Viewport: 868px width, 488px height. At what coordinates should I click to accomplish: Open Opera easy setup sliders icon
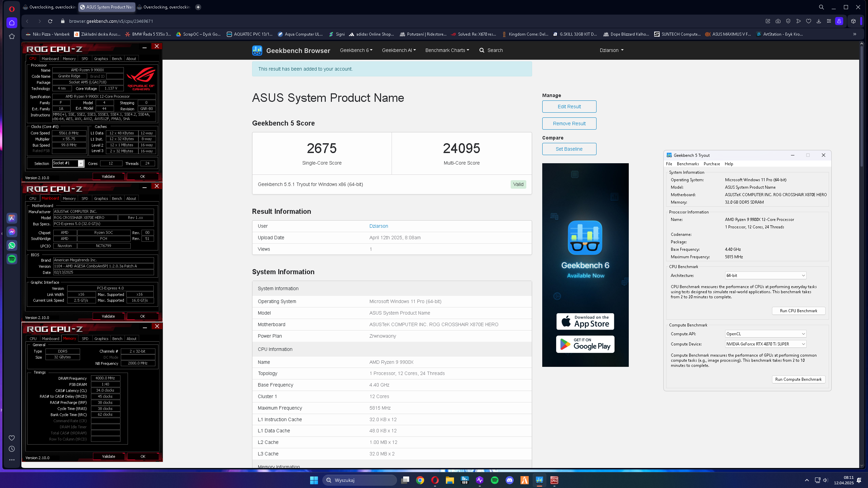coord(829,21)
